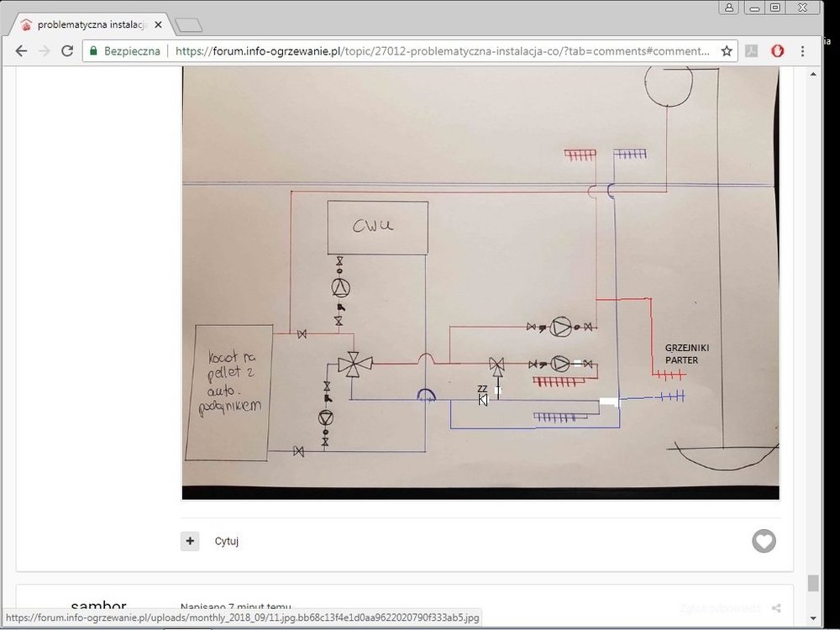Screen dimensions: 840x630
Task: Click the Cytuj quote link
Action: 226,542
